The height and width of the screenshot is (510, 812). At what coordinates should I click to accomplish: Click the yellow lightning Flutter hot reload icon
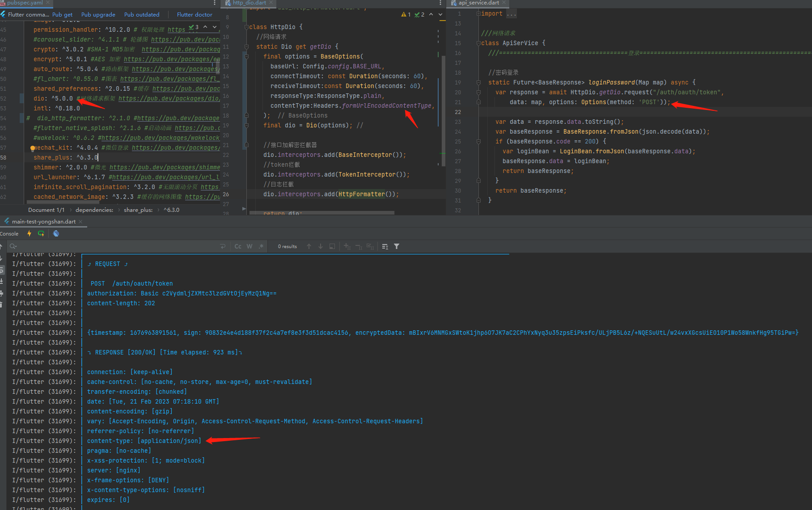click(x=29, y=233)
